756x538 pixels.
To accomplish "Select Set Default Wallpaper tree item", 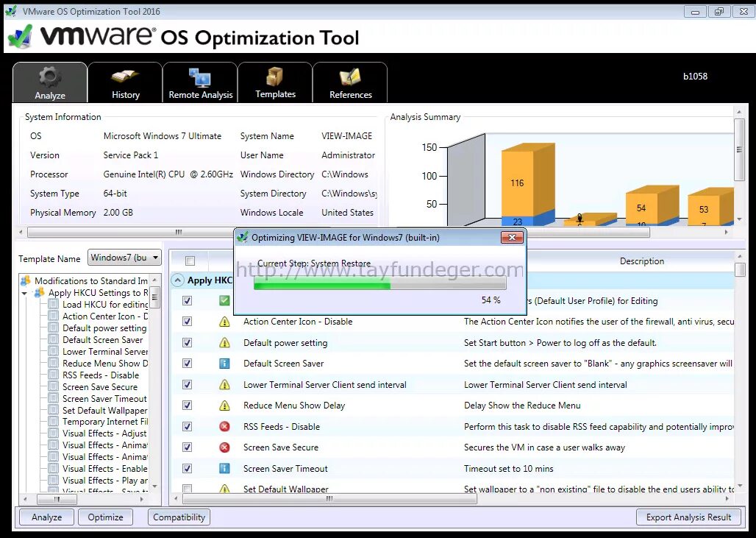I will point(105,410).
